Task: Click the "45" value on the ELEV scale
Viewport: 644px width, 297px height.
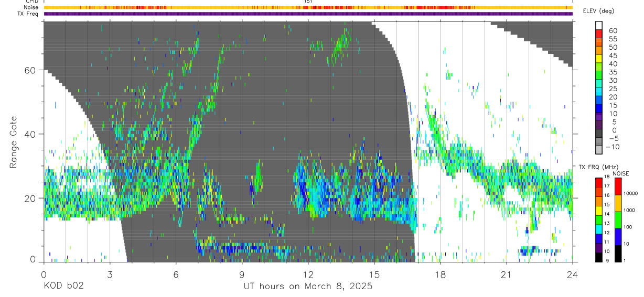Action: click(613, 56)
